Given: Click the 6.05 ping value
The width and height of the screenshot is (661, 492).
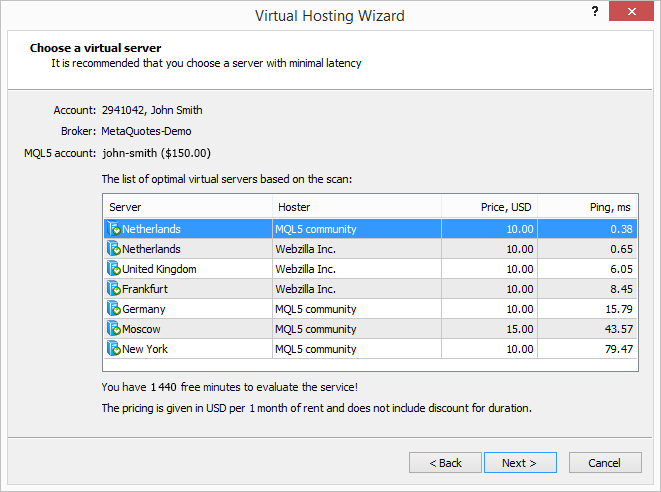Looking at the screenshot, I should (x=621, y=269).
